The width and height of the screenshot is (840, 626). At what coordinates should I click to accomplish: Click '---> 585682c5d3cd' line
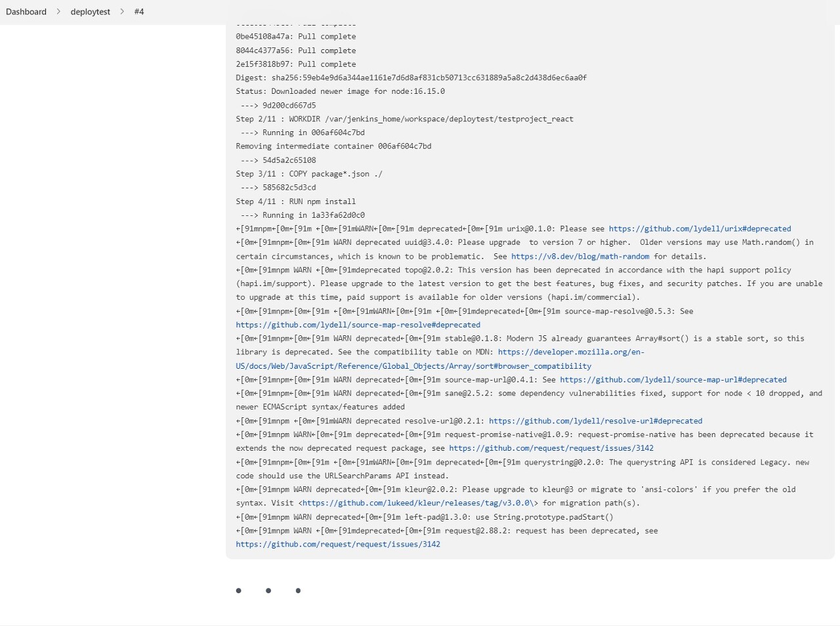pyautogui.click(x=278, y=188)
